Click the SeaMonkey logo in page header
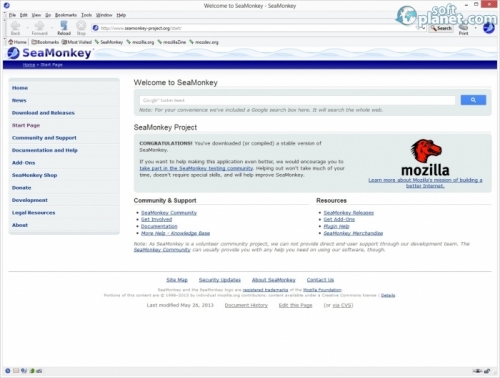 (49, 53)
